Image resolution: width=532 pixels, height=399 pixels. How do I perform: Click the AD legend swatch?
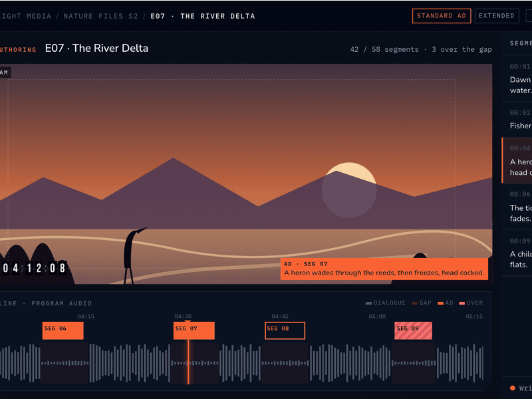click(x=440, y=303)
